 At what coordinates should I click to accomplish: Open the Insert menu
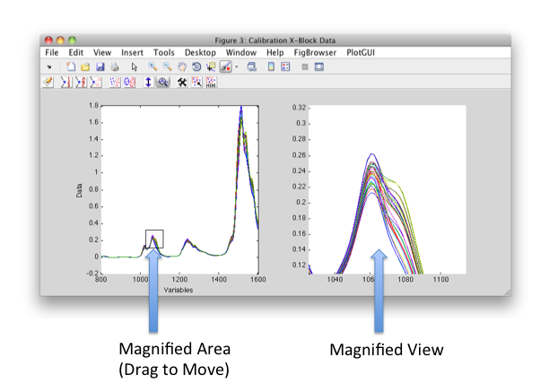(x=132, y=53)
